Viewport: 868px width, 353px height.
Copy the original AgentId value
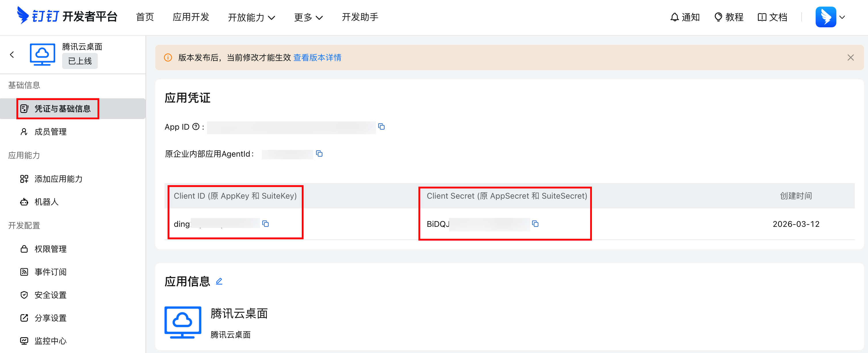tap(319, 154)
